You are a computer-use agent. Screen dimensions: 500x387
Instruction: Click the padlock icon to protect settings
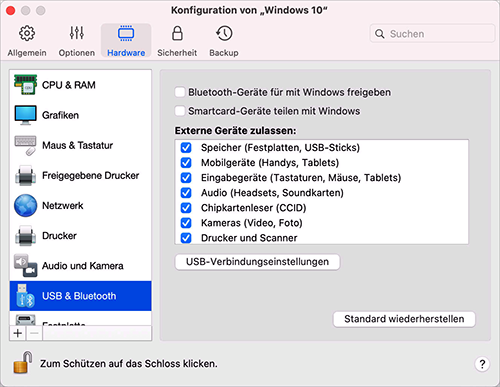click(23, 362)
